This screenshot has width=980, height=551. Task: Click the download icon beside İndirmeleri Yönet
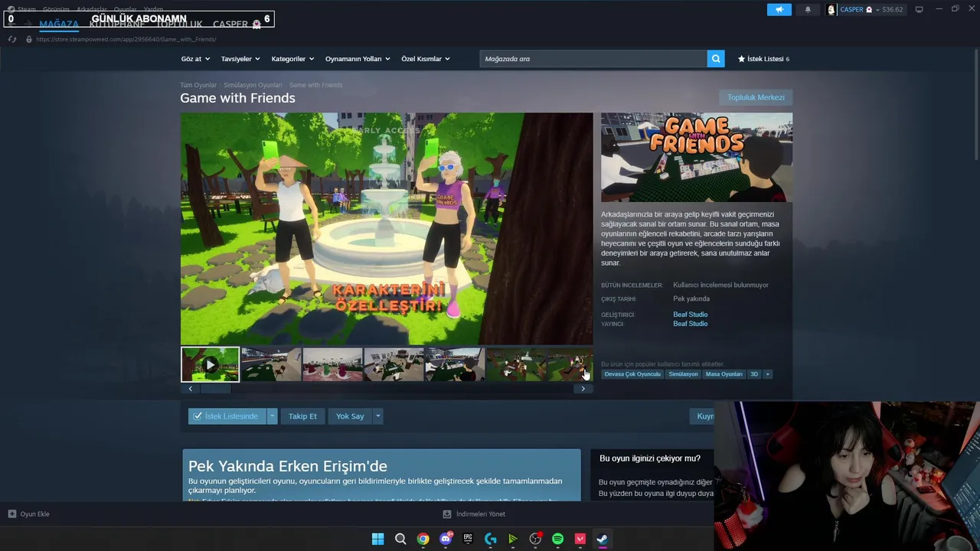446,514
